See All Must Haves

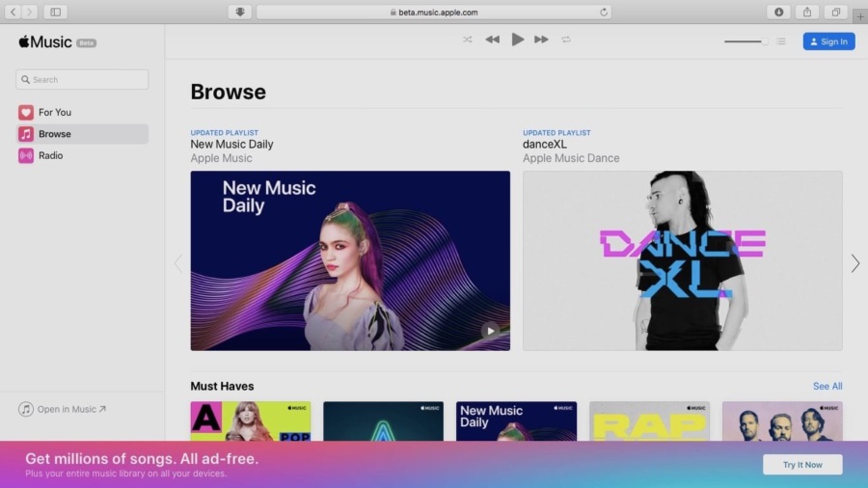827,386
